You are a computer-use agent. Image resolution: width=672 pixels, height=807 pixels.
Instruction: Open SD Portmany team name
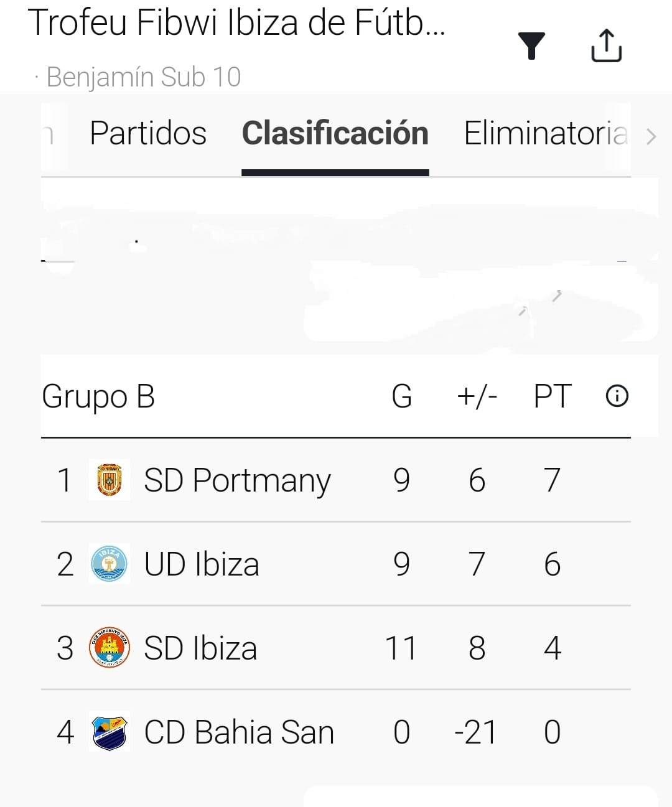237,480
